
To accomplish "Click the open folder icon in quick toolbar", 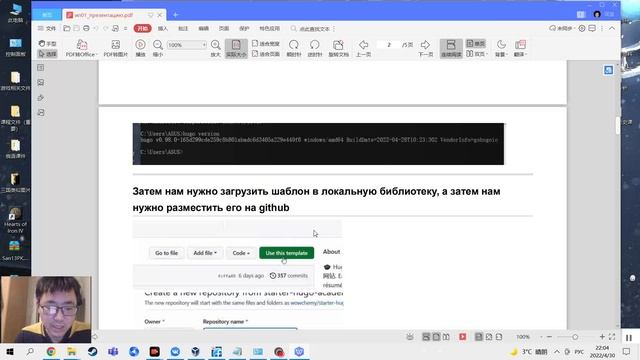I will (x=67, y=29).
